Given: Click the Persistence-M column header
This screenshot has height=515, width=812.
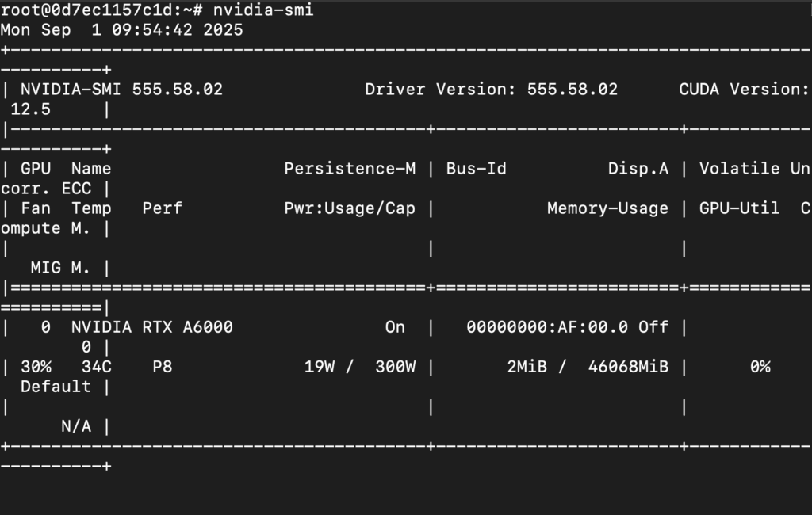Looking at the screenshot, I should point(350,169).
